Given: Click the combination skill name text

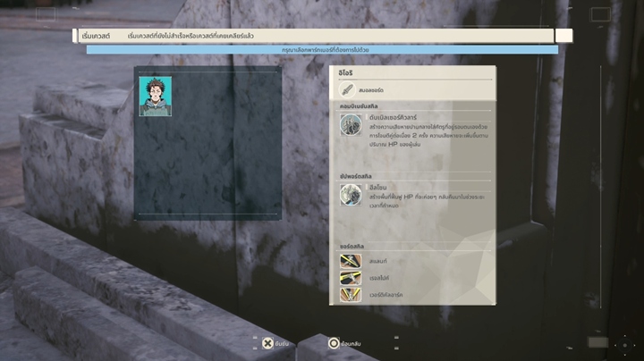Looking at the screenshot, I should click(393, 117).
